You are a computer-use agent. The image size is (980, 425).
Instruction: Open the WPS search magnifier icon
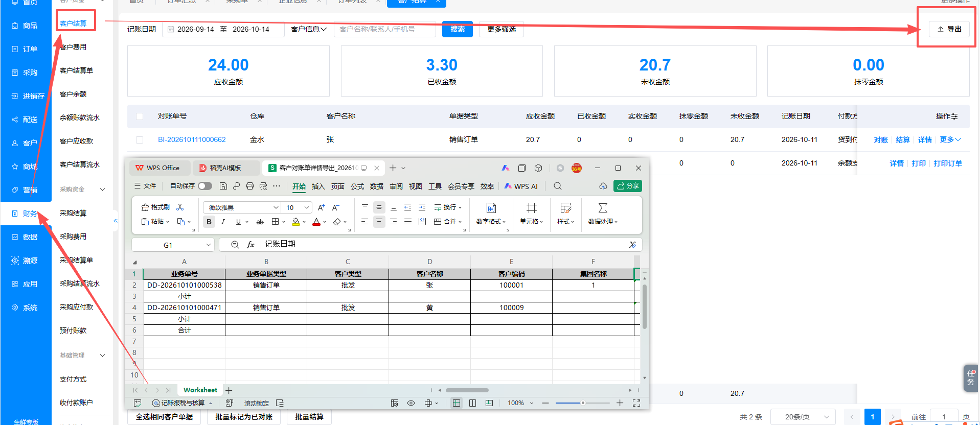pos(558,186)
